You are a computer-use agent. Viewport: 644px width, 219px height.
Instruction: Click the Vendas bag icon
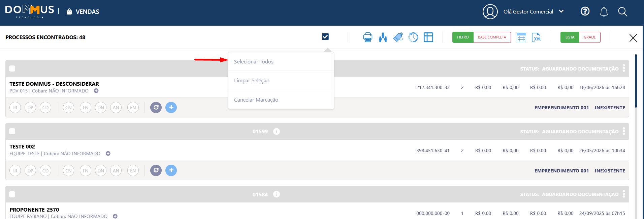tap(69, 11)
